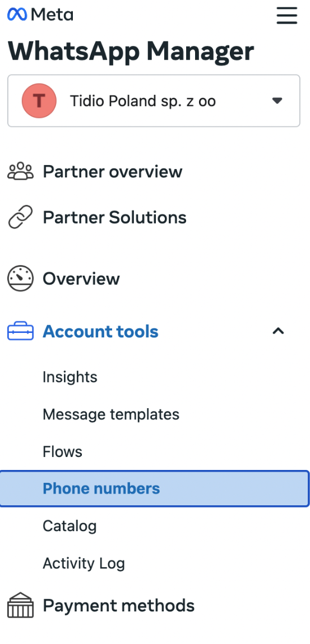
Task: Click the Account tools heading text
Action: [x=100, y=331]
